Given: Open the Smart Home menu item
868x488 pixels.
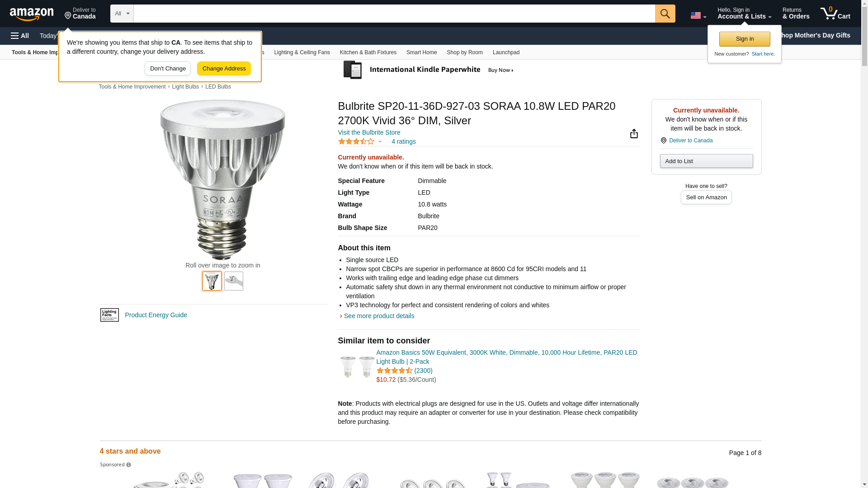Looking at the screenshot, I should pyautogui.click(x=421, y=52).
